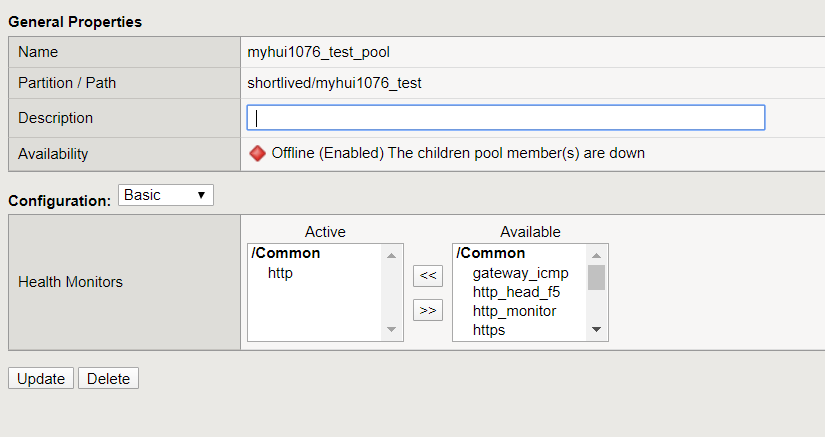This screenshot has height=437, width=825.
Task: Click the << move-to-active button
Action: 428,275
